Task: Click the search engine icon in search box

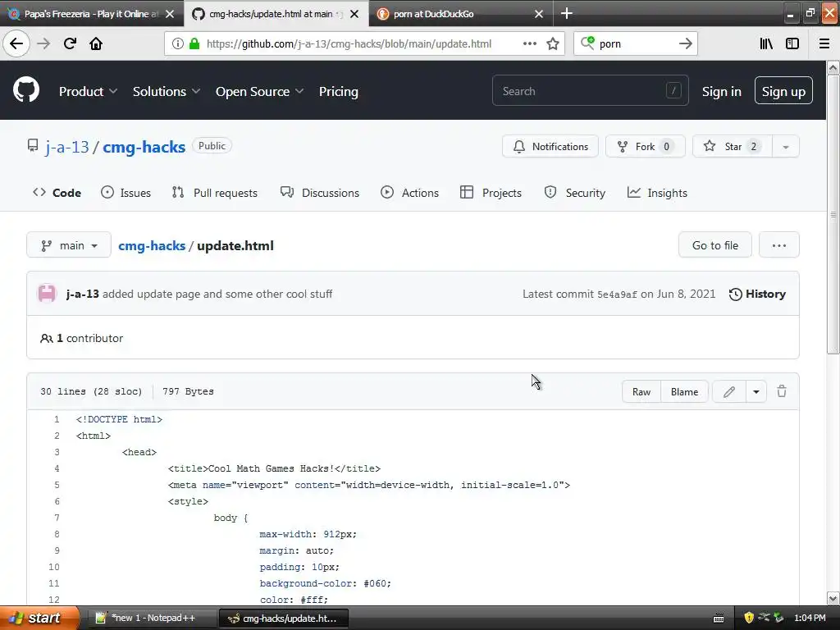Action: point(587,43)
